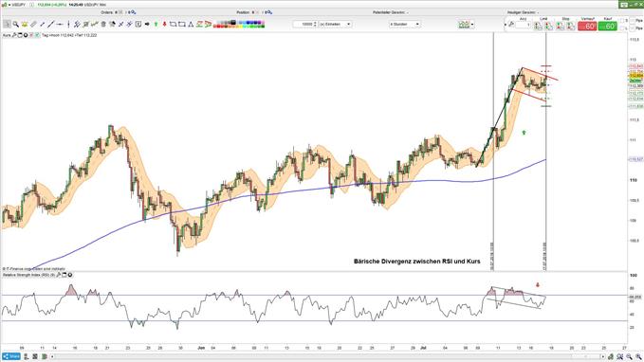The height and width of the screenshot is (362, 644).
Task: Click the Verkauf sell button
Action: tap(587, 26)
